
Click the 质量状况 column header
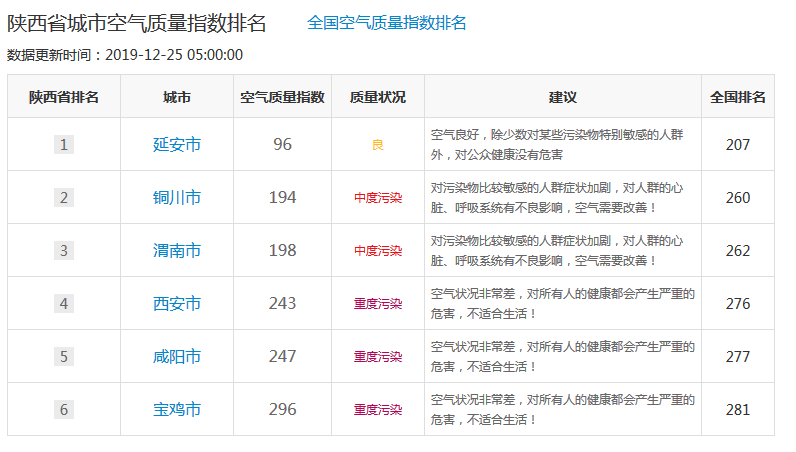pos(378,97)
